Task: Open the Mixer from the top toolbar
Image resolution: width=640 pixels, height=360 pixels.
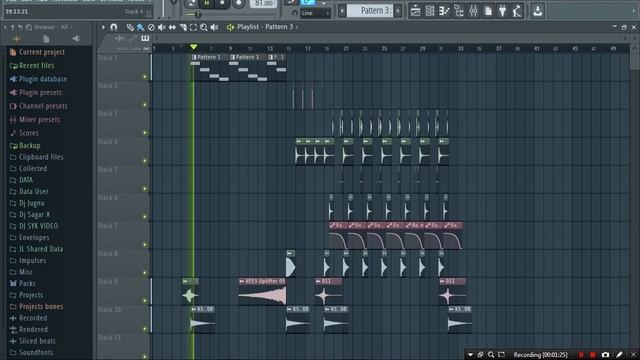Action: tap(473, 11)
